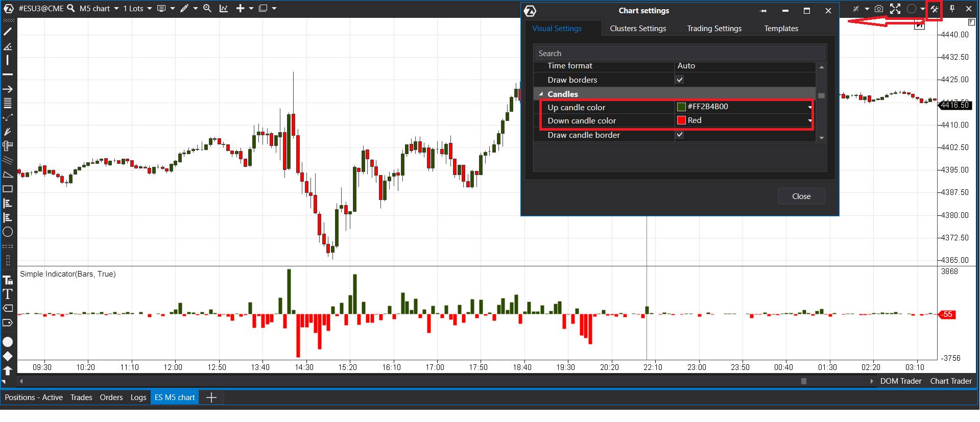Select the up arrow marker tool
Screen dimensions: 980x422
click(x=8, y=370)
